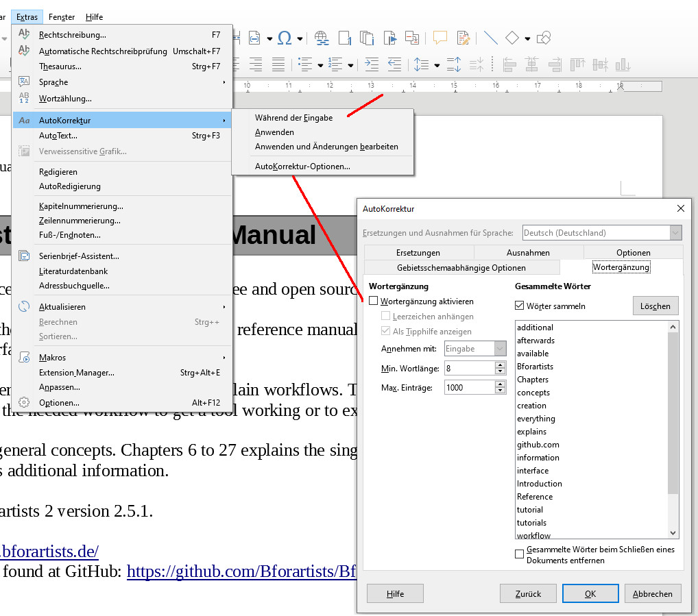The image size is (698, 616).
Task: Open AutoKorrektur-Optionen from the submenu
Action: click(x=302, y=166)
